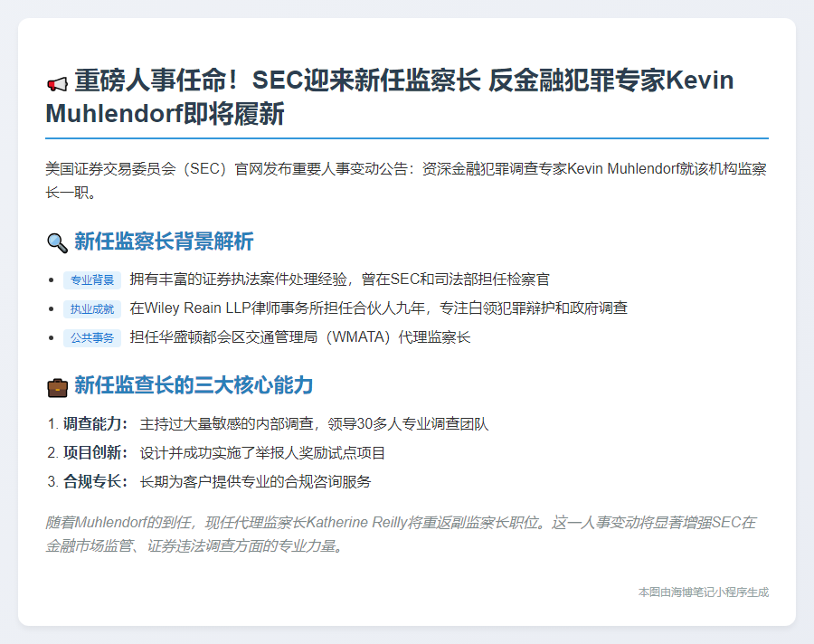Click the text 长期为客户提供专业的合规咨询服务

(x=255, y=482)
